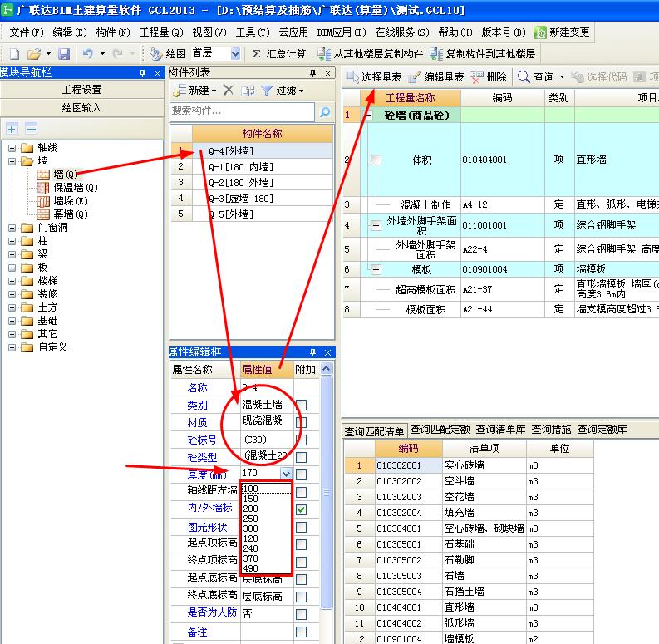Close the 构件列表 panel

pos(327,73)
